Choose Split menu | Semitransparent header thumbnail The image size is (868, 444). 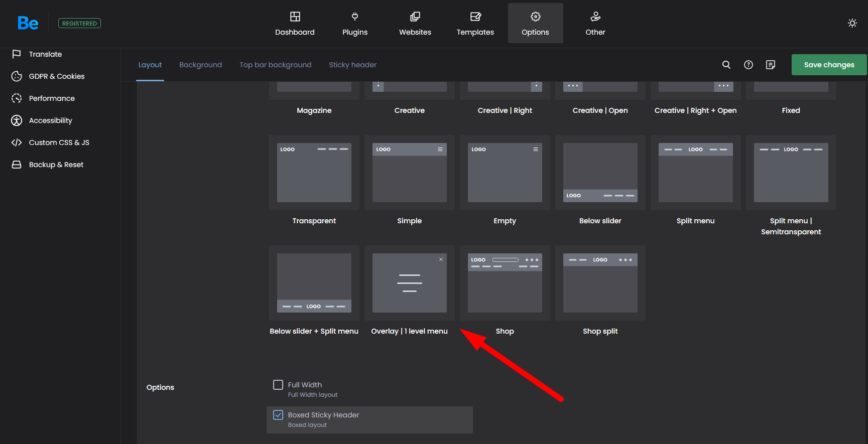click(x=791, y=173)
